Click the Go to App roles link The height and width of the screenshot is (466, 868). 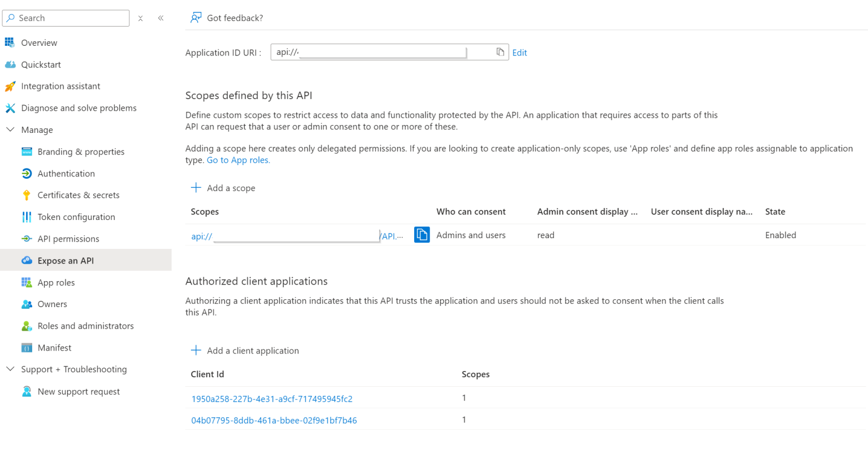238,159
